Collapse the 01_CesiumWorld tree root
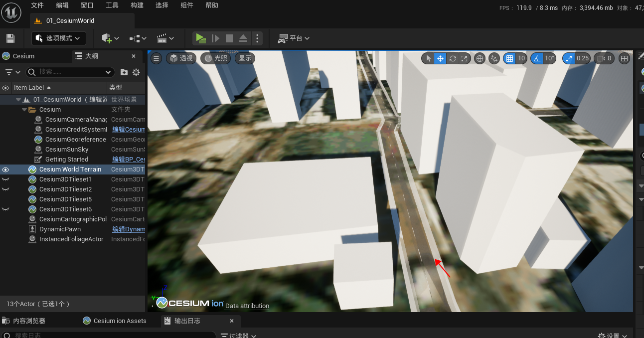 pyautogui.click(x=18, y=100)
